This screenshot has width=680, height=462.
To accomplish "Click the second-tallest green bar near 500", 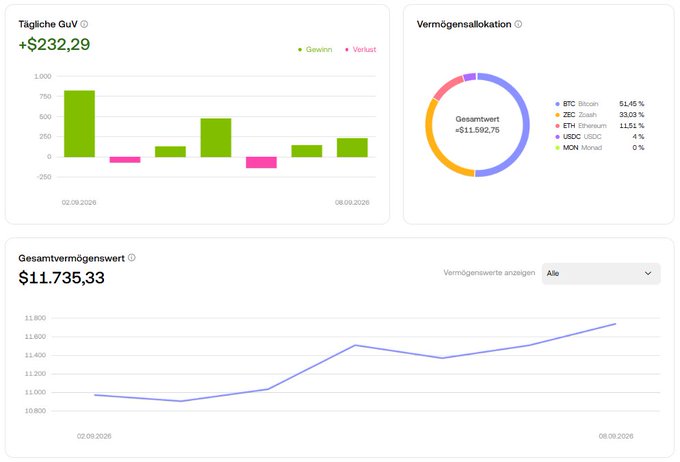I will (216, 138).
